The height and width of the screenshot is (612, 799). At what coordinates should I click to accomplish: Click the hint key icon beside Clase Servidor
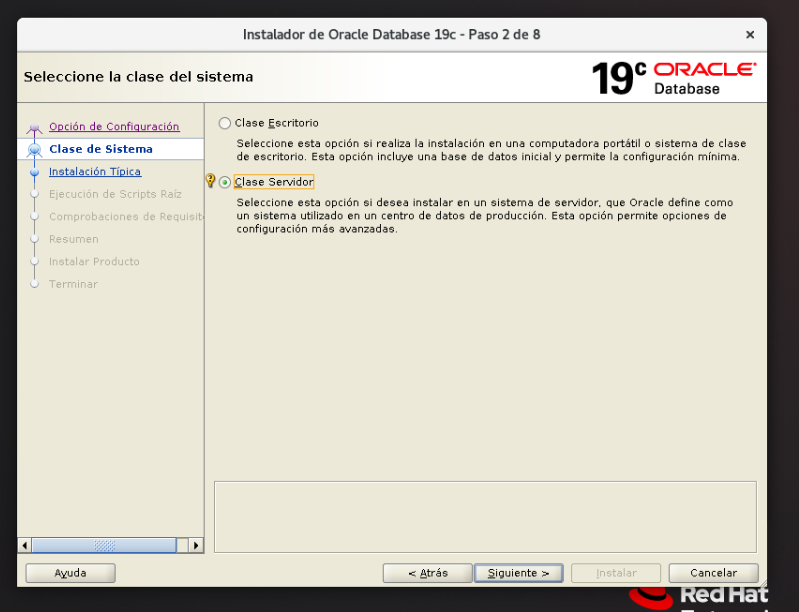coord(210,180)
